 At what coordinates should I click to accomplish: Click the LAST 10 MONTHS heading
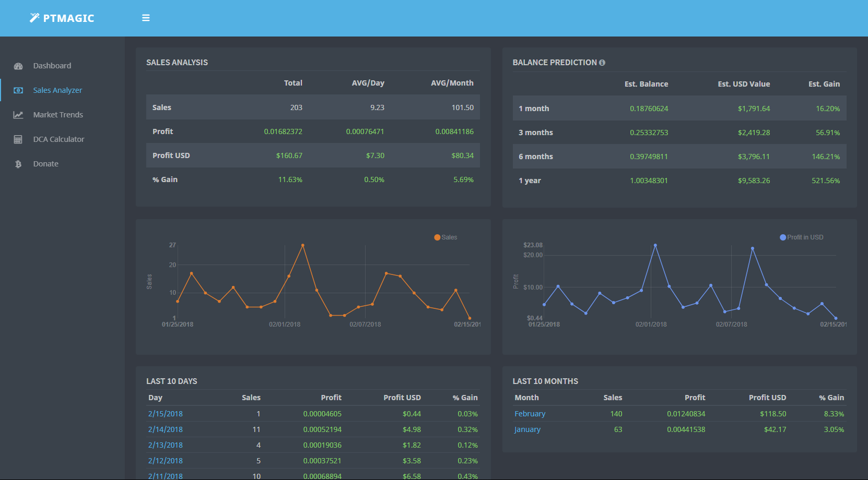(545, 381)
